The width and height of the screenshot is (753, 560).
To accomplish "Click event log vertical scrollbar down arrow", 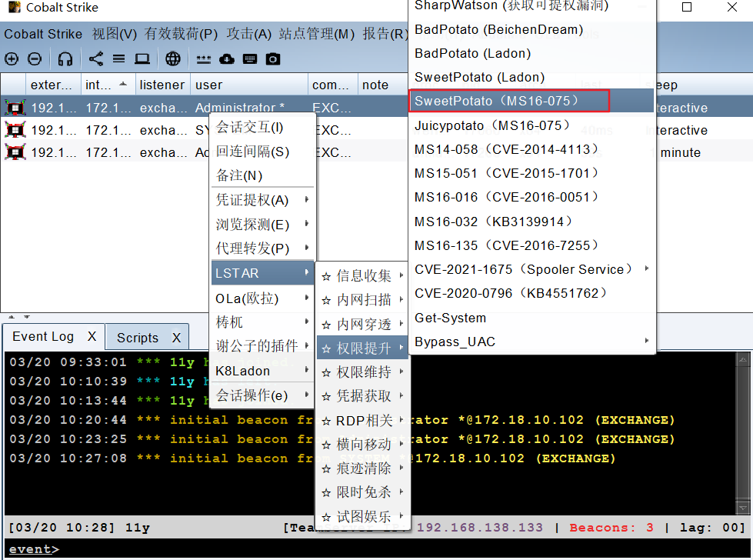I will click(x=743, y=508).
